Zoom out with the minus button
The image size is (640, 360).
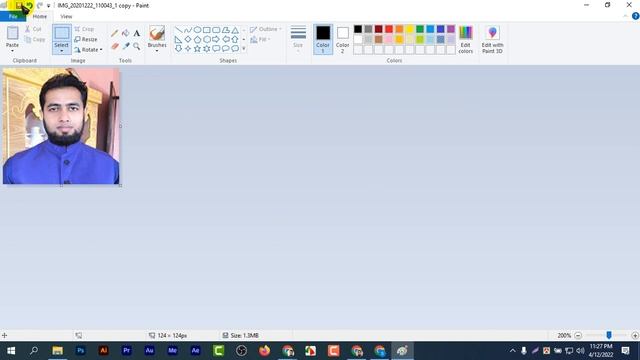(x=578, y=336)
